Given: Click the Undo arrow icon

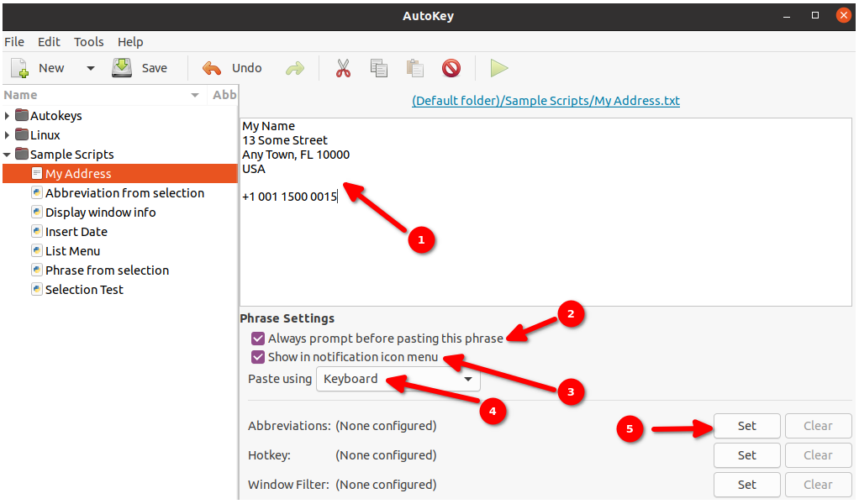Looking at the screenshot, I should tap(212, 68).
